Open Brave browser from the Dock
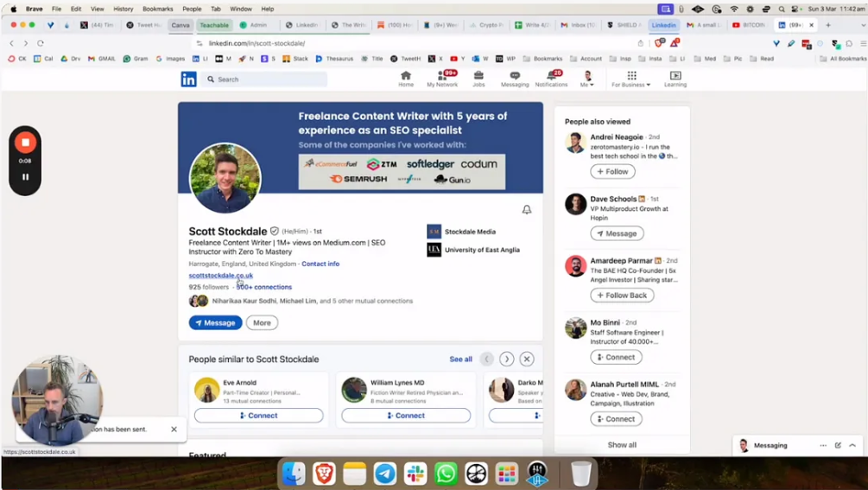This screenshot has width=868, height=490. pos(324,474)
